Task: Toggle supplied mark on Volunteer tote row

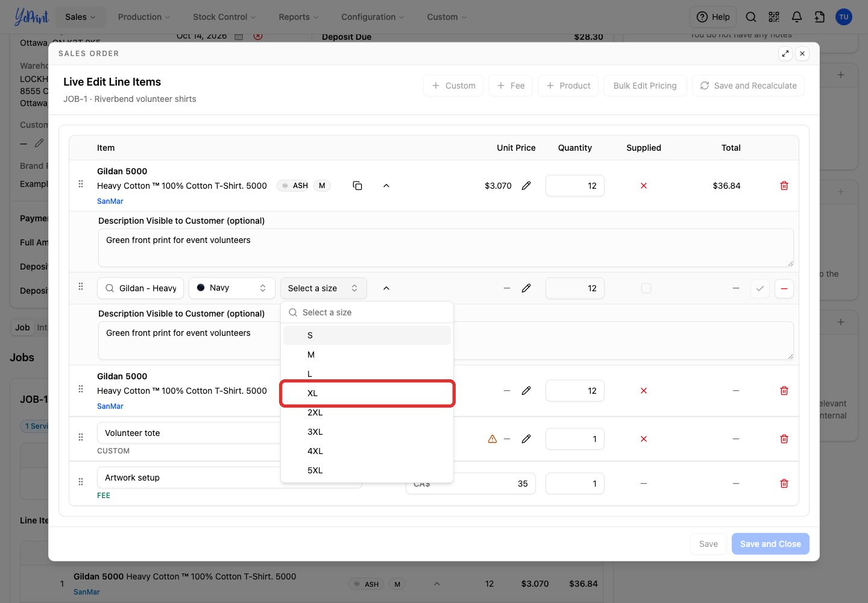Action: tap(644, 439)
